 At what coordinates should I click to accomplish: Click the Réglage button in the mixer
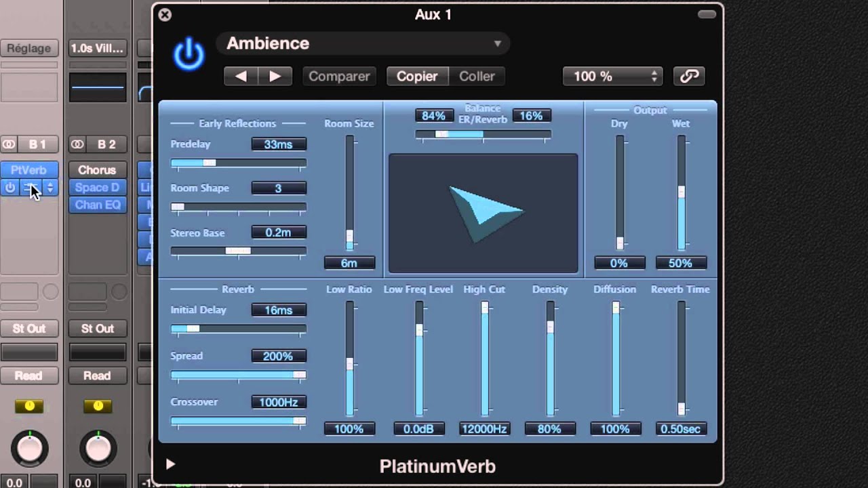pyautogui.click(x=29, y=49)
